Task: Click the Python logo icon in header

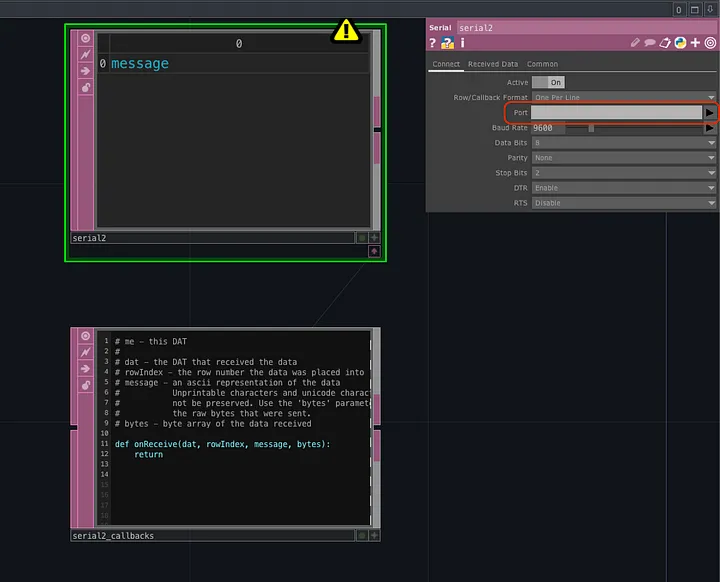Action: tap(680, 43)
